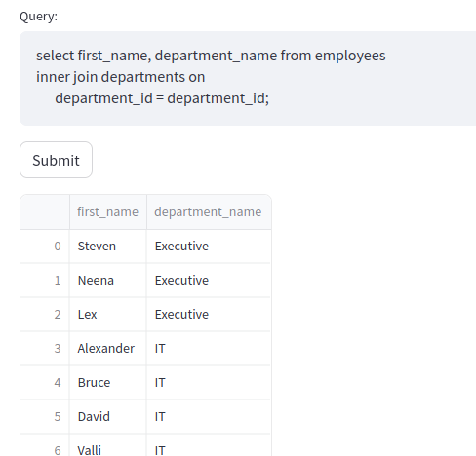This screenshot has width=476, height=456.
Task: Click IT cell in Alexander's row
Action: pyautogui.click(x=209, y=349)
